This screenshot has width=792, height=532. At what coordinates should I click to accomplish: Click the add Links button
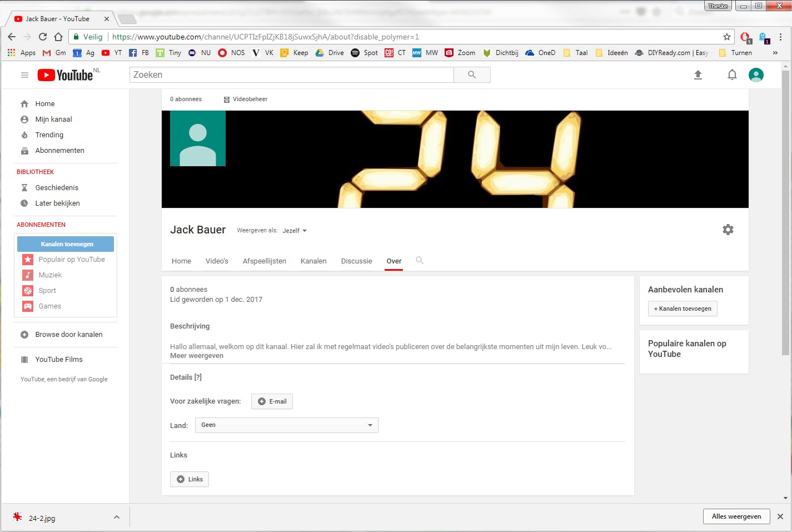click(190, 479)
